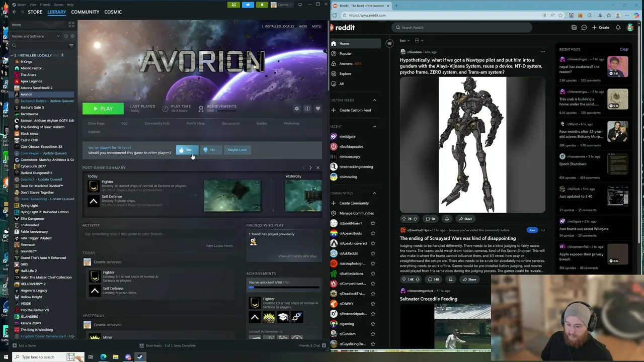
Task: Click Reddit Create post button
Action: pyautogui.click(x=601, y=28)
